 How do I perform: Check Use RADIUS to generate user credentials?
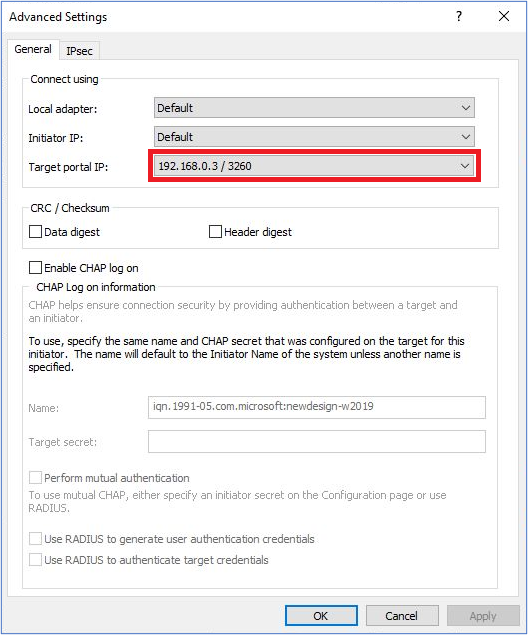(36, 539)
